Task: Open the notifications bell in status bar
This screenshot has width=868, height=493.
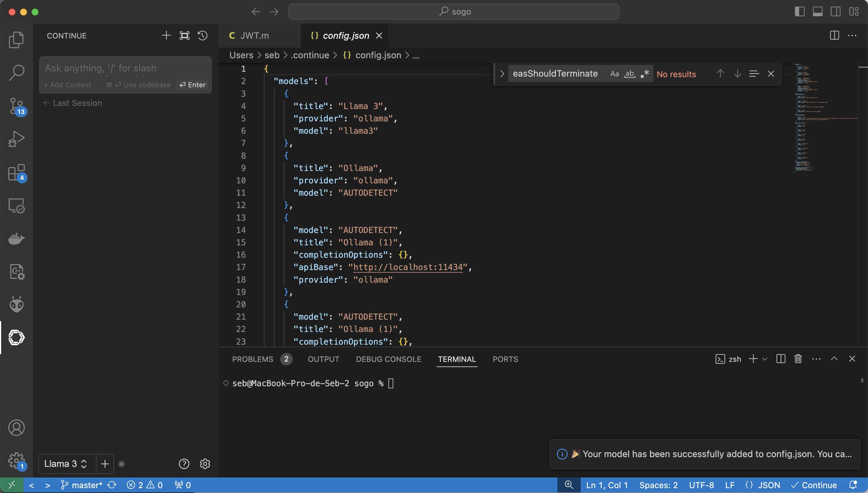Action: click(853, 485)
